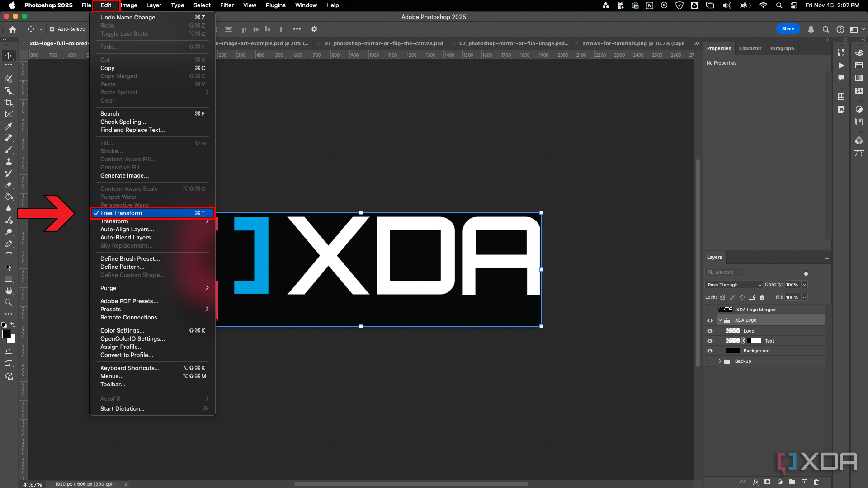Screen dimensions: 868x488
Task: Create new fill or adjustment layer
Action: coord(780,482)
